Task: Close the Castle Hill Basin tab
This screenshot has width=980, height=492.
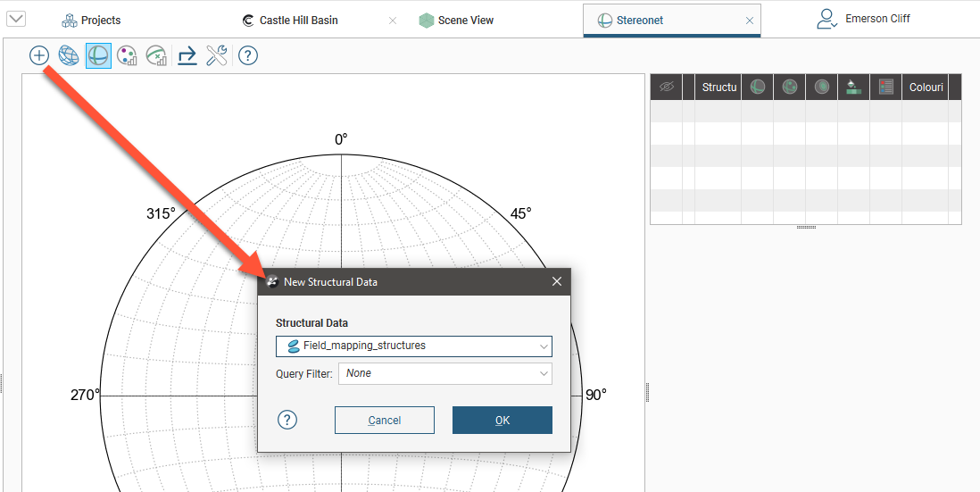Action: 393,21
